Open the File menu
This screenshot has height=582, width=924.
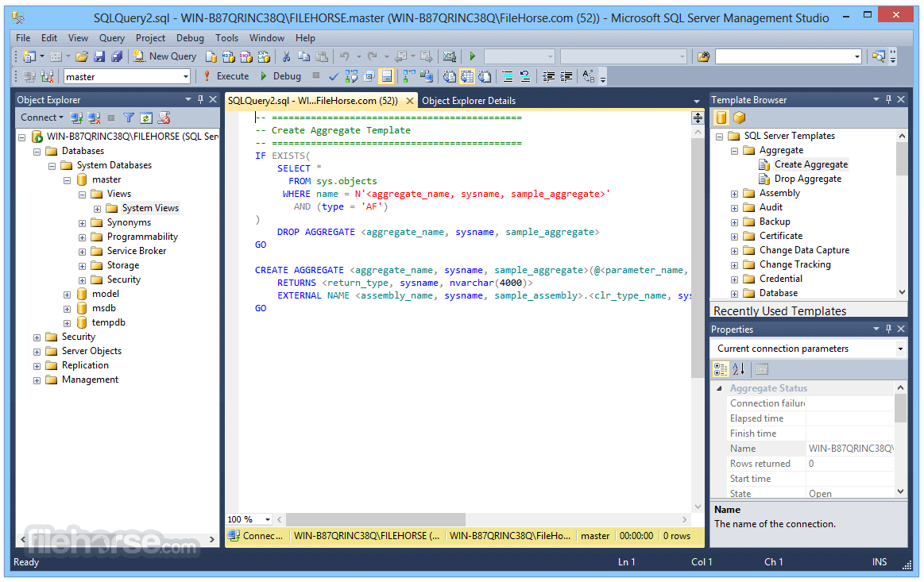coord(23,37)
